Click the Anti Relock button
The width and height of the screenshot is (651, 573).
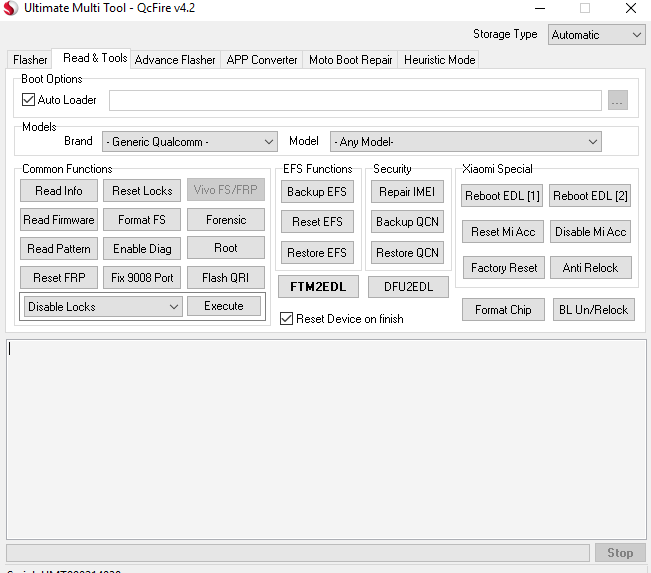click(x=591, y=268)
